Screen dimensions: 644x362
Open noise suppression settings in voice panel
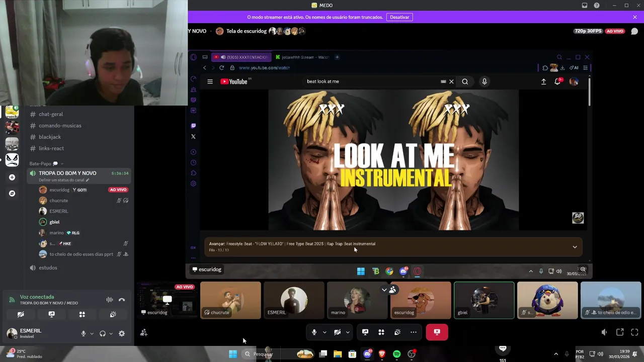click(x=109, y=300)
